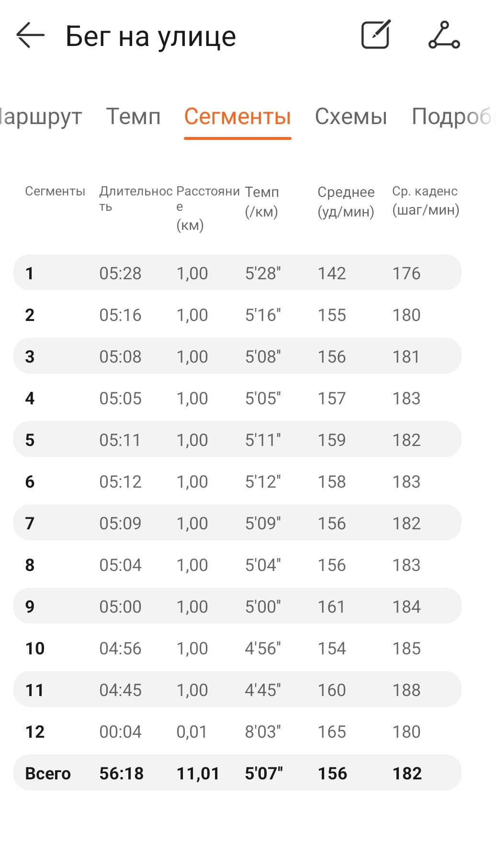Tap the Бег на улице title
The height and width of the screenshot is (868, 496).
[151, 36]
